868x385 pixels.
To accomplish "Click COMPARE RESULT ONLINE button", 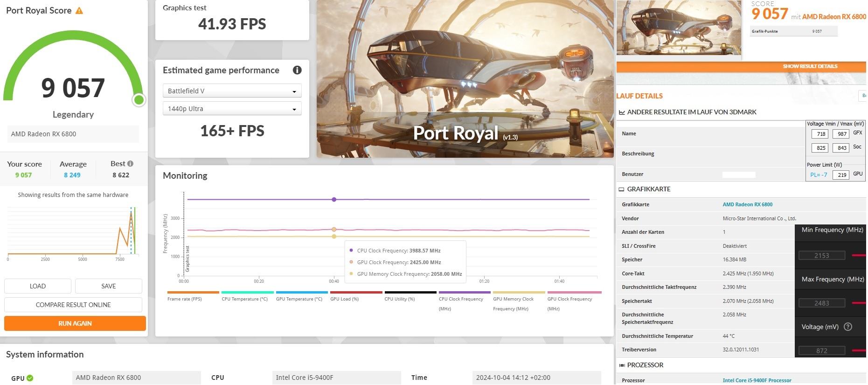I will click(x=73, y=305).
